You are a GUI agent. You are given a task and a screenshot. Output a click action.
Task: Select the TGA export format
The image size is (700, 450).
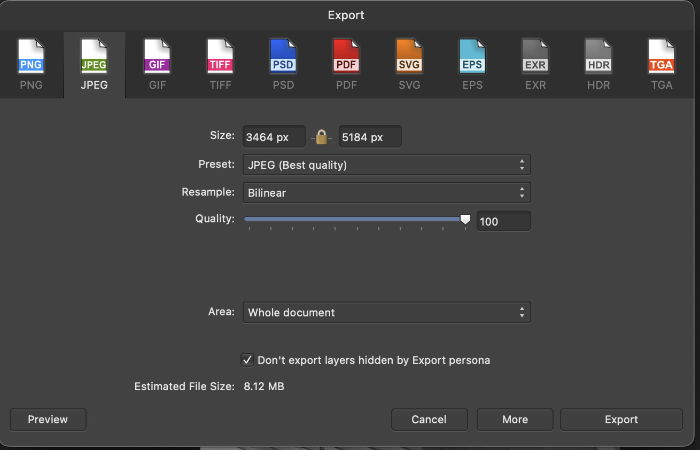661,63
